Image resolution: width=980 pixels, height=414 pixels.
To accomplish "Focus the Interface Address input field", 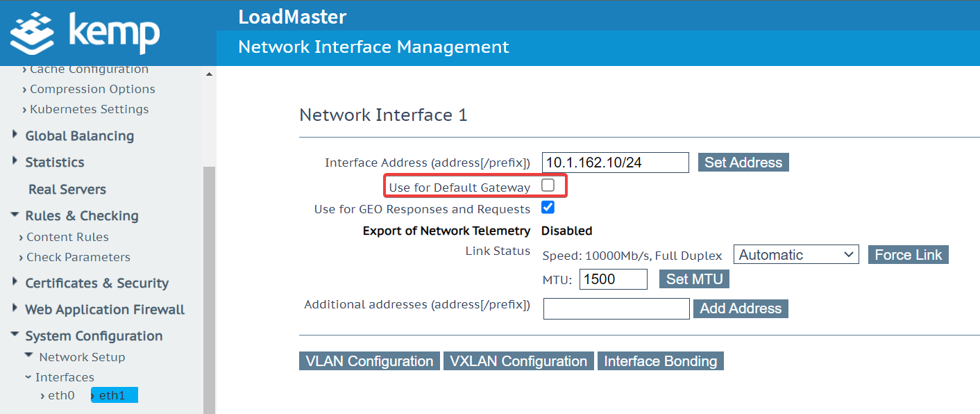I will point(615,163).
